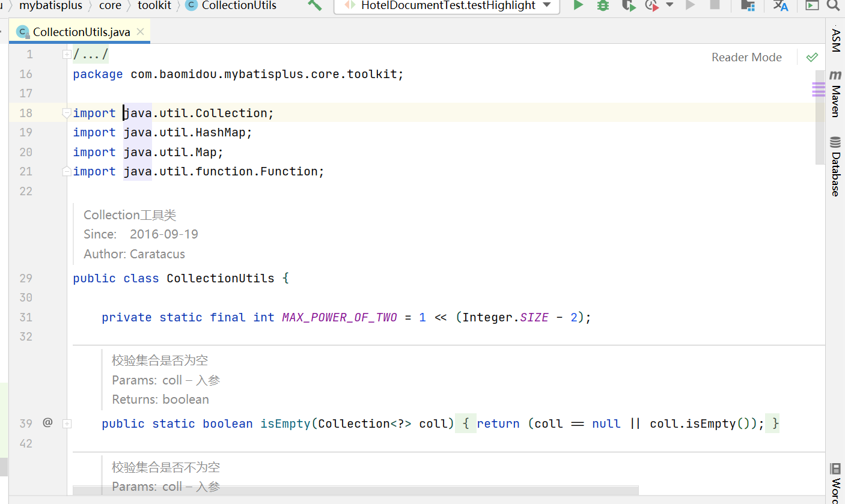
Task: Close the CollectionUtils.java tab
Action: coord(140,32)
